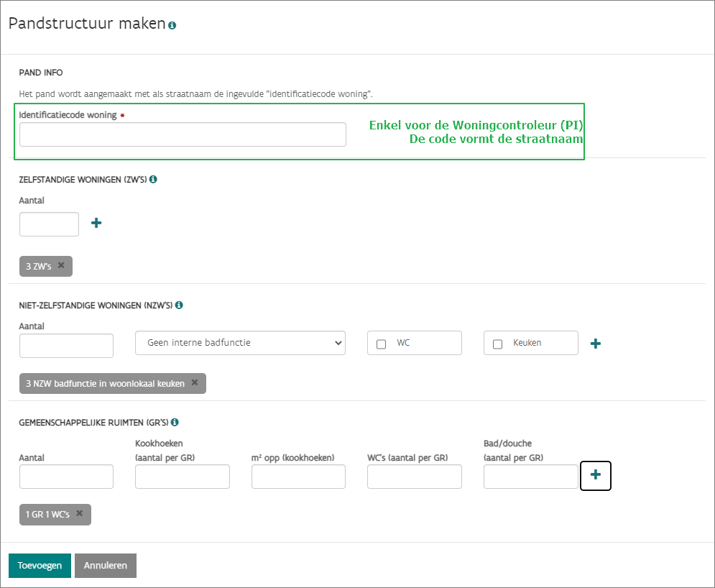The image size is (715, 588).
Task: Focus the Bad/douche aantal per GR field
Action: (x=531, y=477)
